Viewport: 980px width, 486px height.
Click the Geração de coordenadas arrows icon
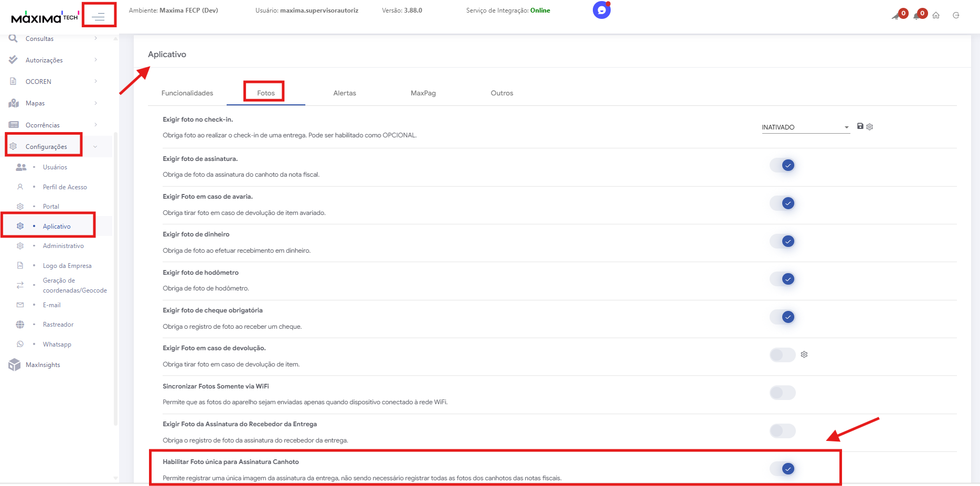pyautogui.click(x=20, y=285)
